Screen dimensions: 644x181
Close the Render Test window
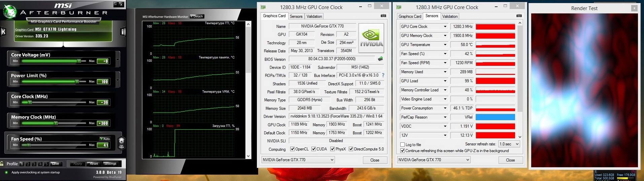click(634, 8)
